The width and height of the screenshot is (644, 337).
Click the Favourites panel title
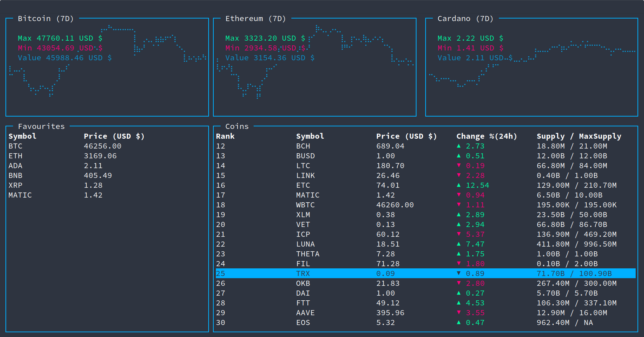41,126
